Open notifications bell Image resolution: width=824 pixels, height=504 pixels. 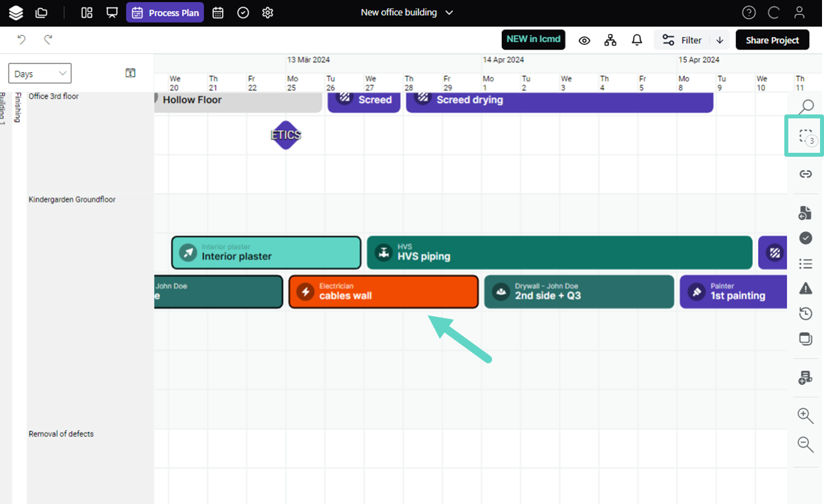637,40
